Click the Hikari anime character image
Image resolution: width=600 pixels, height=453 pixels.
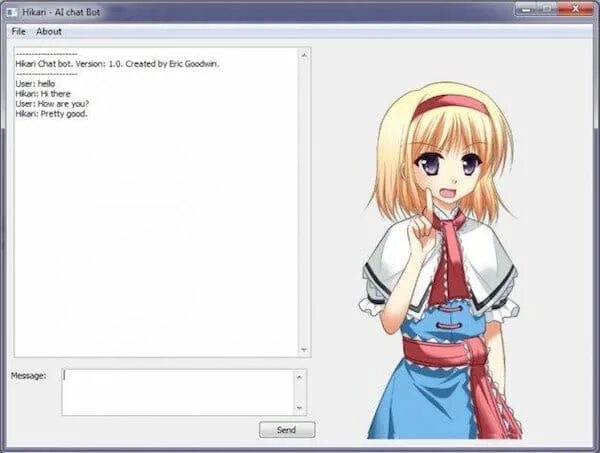point(441,260)
